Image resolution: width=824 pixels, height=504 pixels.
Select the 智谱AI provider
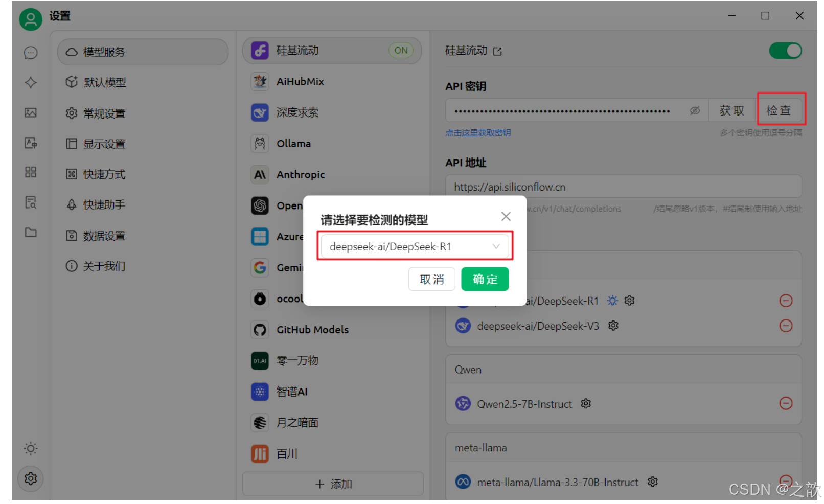(x=332, y=392)
